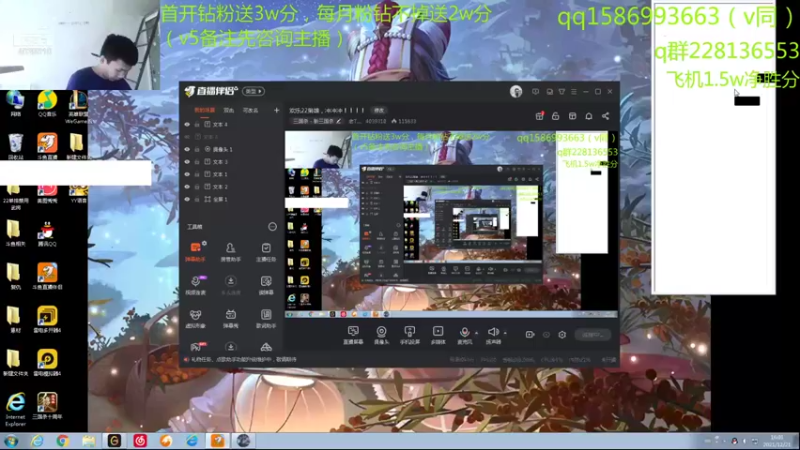Open the message icon in title bar
This screenshot has width=800, height=450.
tap(535, 92)
